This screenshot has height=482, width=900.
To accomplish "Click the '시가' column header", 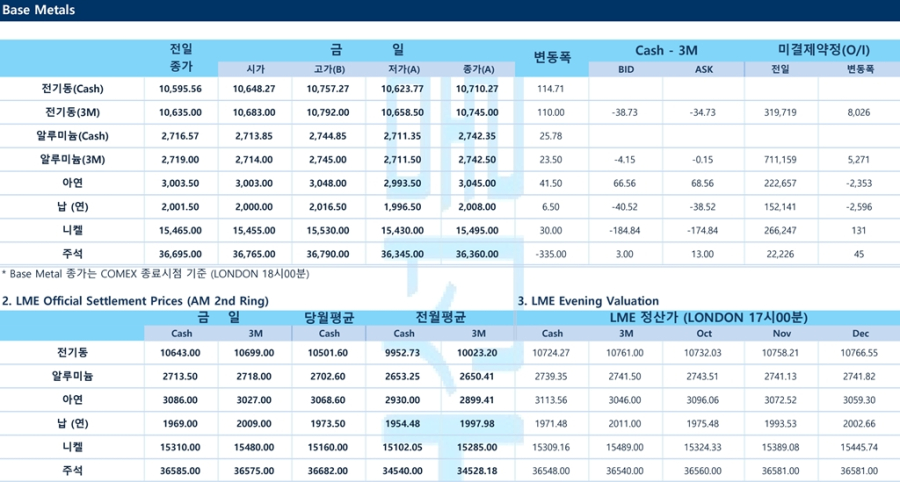I will pyautogui.click(x=255, y=69).
